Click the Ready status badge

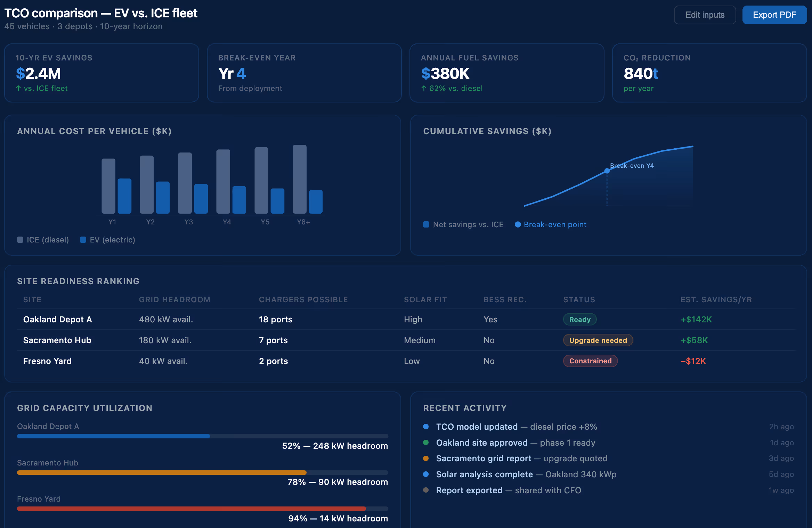[x=579, y=320]
